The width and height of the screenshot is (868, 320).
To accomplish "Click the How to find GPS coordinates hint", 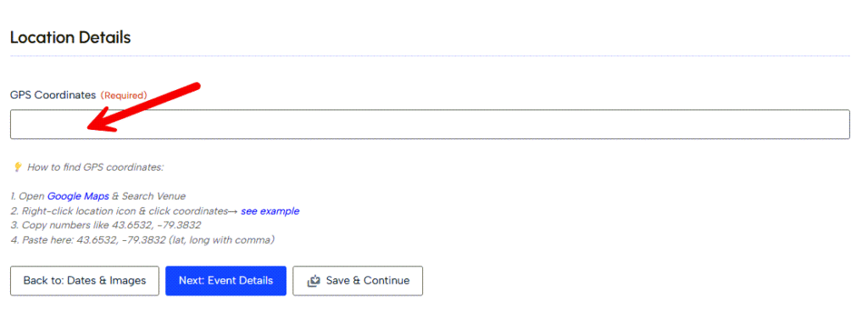I will [x=96, y=167].
